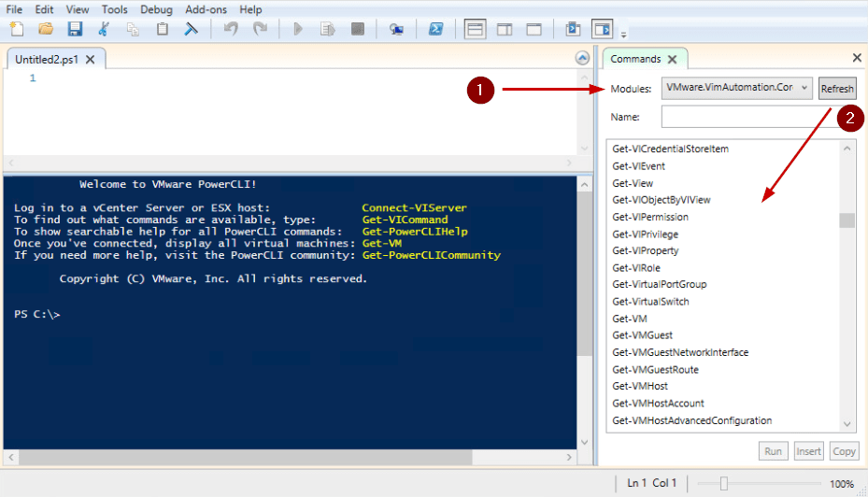Open toolbar overflow options arrow
The height and width of the screenshot is (497, 868).
tap(623, 35)
